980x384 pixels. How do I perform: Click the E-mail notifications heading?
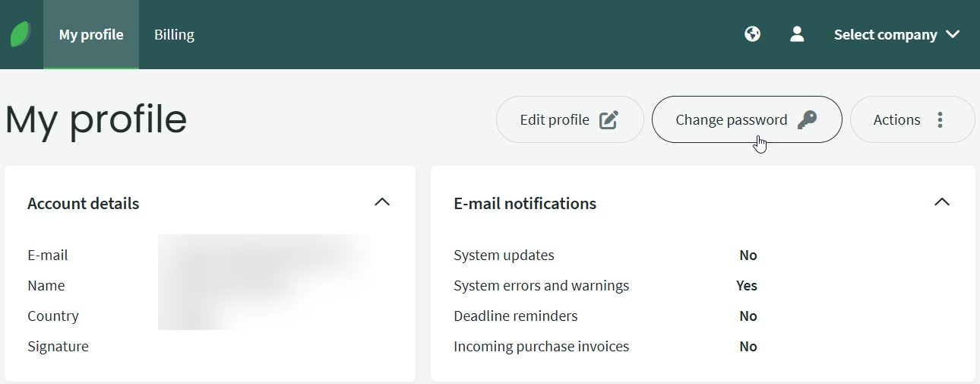(525, 204)
